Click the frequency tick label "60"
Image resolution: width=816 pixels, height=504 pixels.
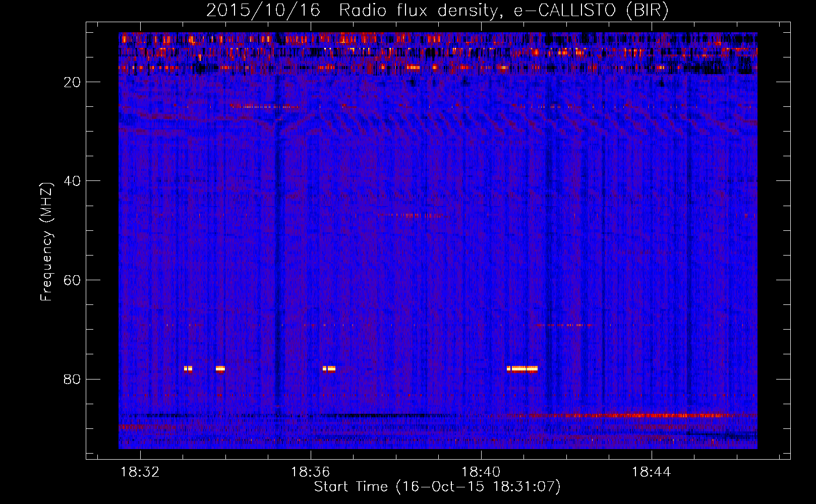72,280
